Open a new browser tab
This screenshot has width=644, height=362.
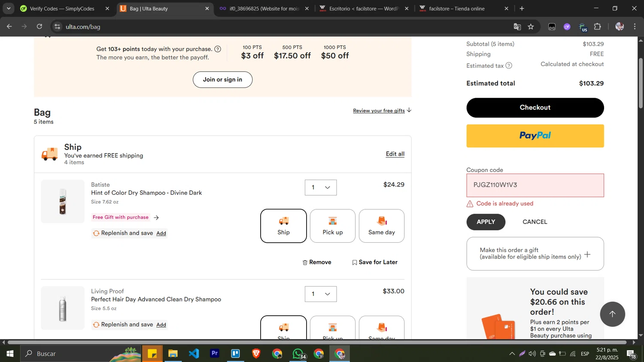click(x=522, y=9)
